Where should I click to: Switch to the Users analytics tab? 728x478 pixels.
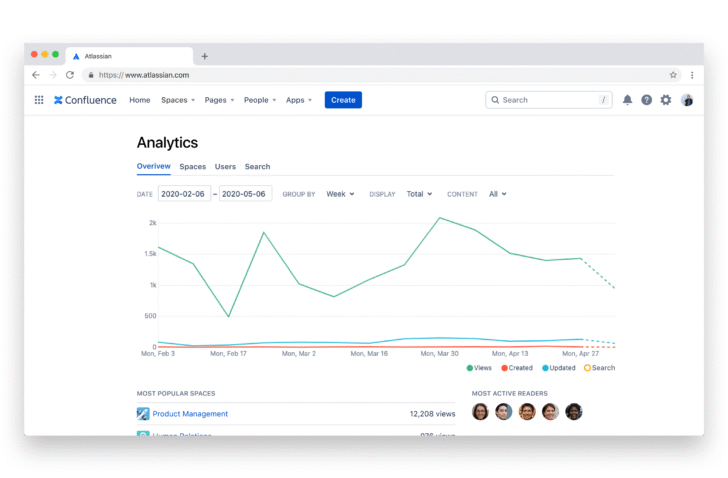pos(225,167)
